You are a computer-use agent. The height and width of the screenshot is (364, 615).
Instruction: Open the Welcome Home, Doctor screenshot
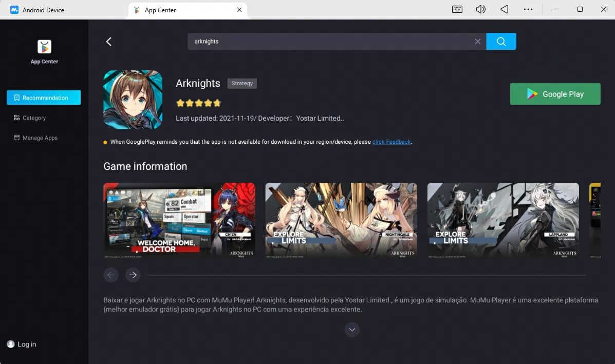(179, 220)
